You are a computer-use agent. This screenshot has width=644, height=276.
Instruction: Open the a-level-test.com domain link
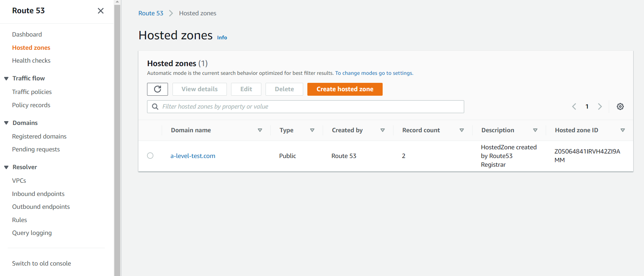tap(193, 156)
